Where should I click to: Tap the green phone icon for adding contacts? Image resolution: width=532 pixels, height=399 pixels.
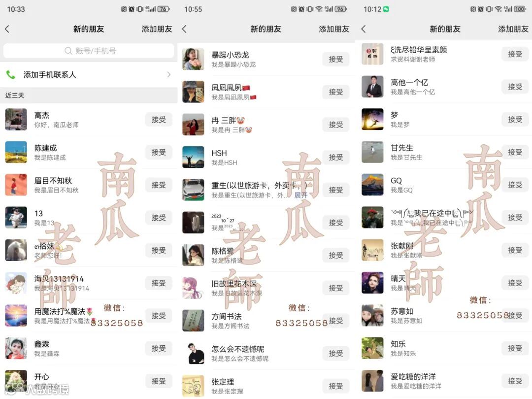tap(10, 75)
